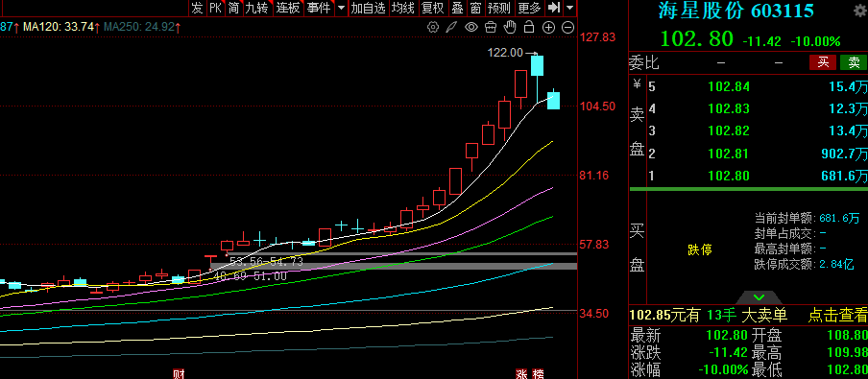The height and width of the screenshot is (379, 868).
Task: Click the 跌停 limit-down label
Action: tap(700, 250)
